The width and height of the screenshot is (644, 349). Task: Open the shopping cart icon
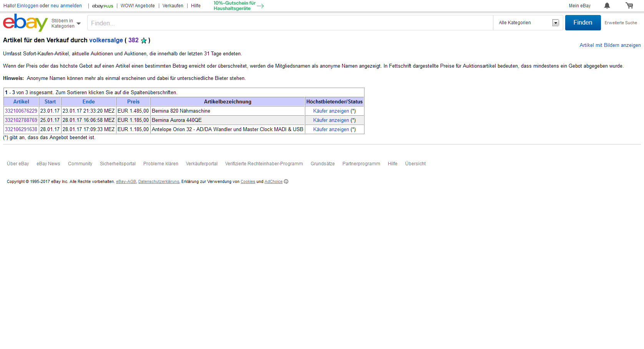(629, 5)
